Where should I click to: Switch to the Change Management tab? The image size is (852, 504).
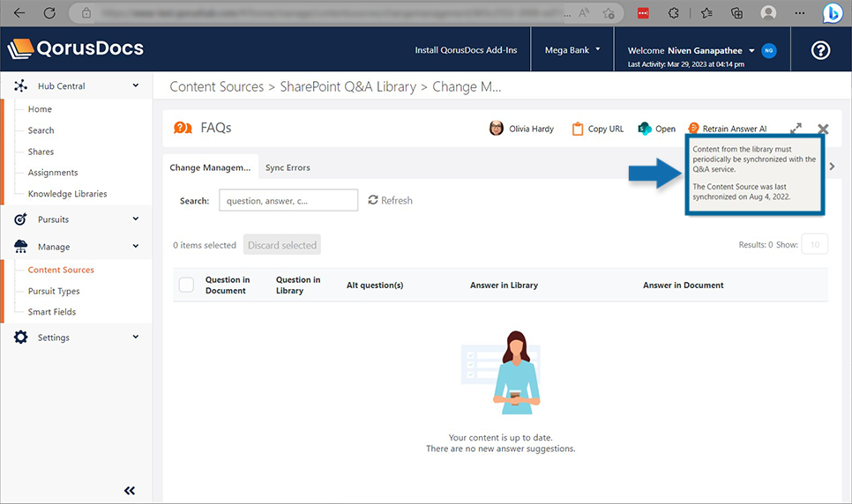tap(210, 167)
